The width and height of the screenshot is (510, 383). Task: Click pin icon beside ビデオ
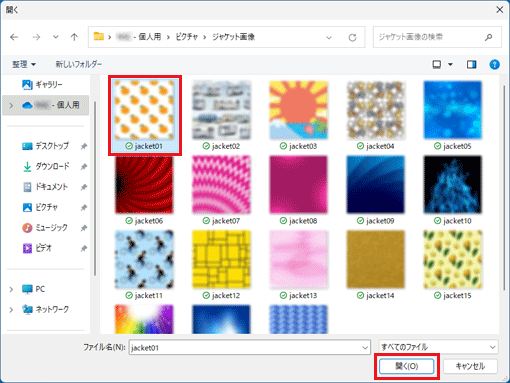[x=84, y=249]
